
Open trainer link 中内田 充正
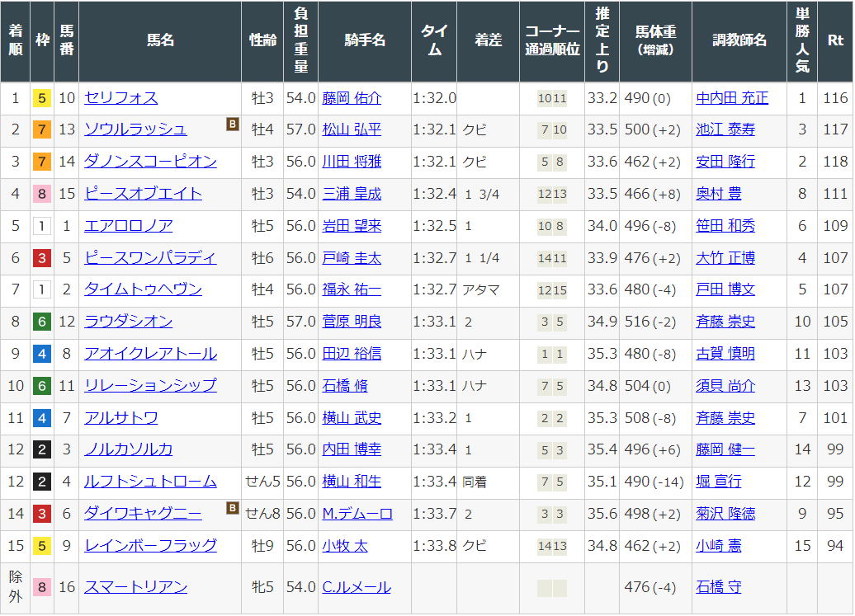(x=732, y=98)
